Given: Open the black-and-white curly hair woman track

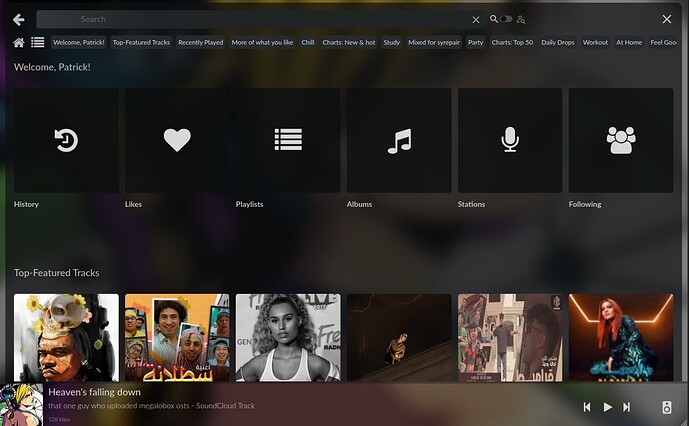Looking at the screenshot, I should pyautogui.click(x=288, y=337).
